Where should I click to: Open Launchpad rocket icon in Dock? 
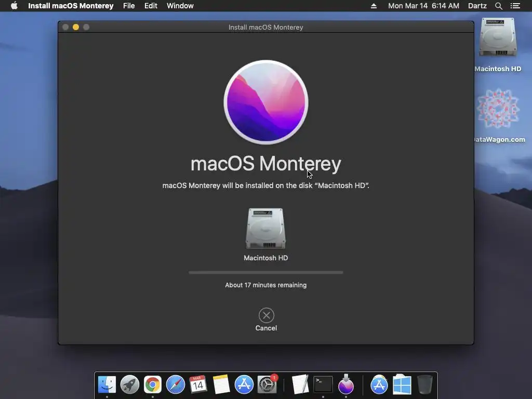(129, 384)
